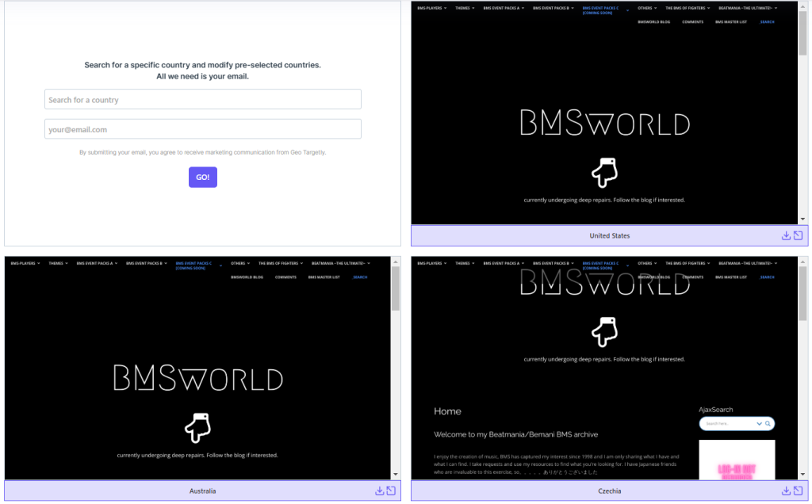812x504 pixels.
Task: Open the Australia preview in new window
Action: [392, 491]
